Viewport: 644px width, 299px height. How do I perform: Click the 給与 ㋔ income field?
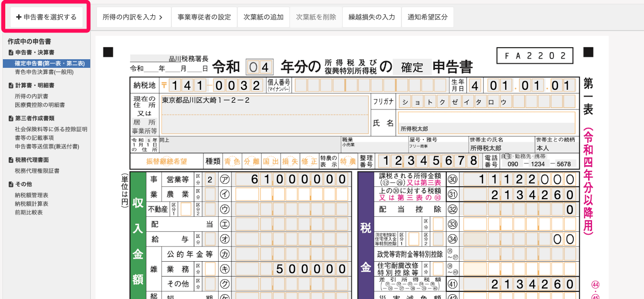coord(292,238)
